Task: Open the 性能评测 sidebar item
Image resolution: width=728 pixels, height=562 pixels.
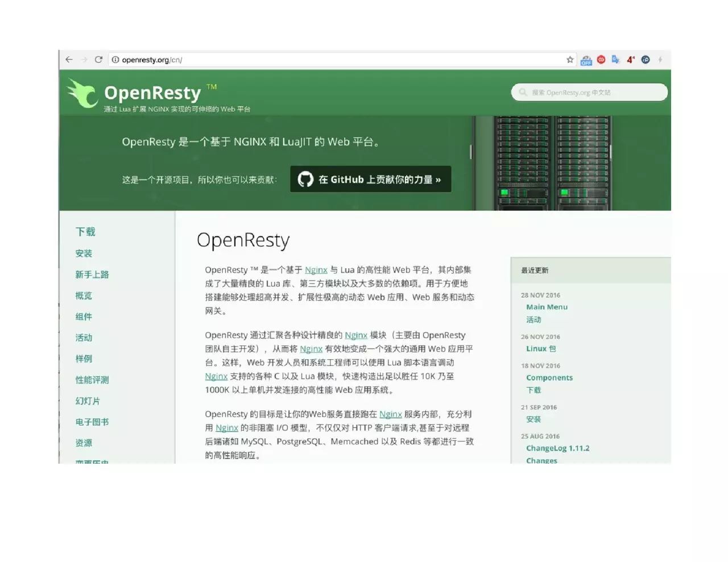Action: pyautogui.click(x=92, y=380)
